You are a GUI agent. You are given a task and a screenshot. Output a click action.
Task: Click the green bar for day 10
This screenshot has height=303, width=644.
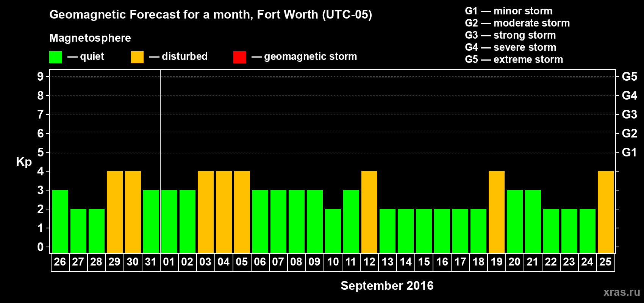click(333, 231)
